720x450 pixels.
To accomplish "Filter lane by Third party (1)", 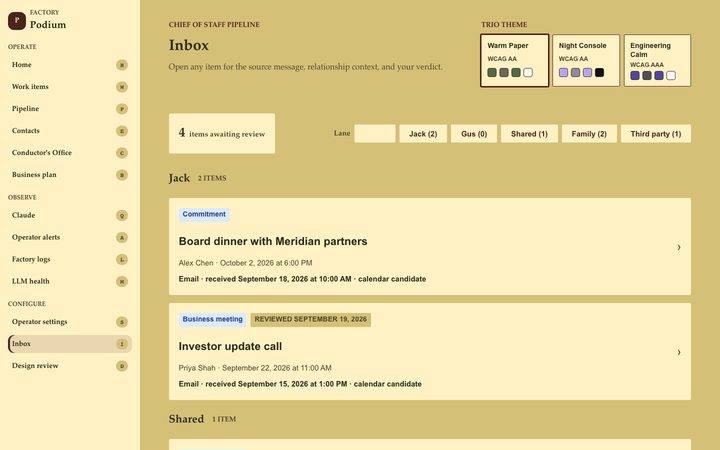I will 656,134.
